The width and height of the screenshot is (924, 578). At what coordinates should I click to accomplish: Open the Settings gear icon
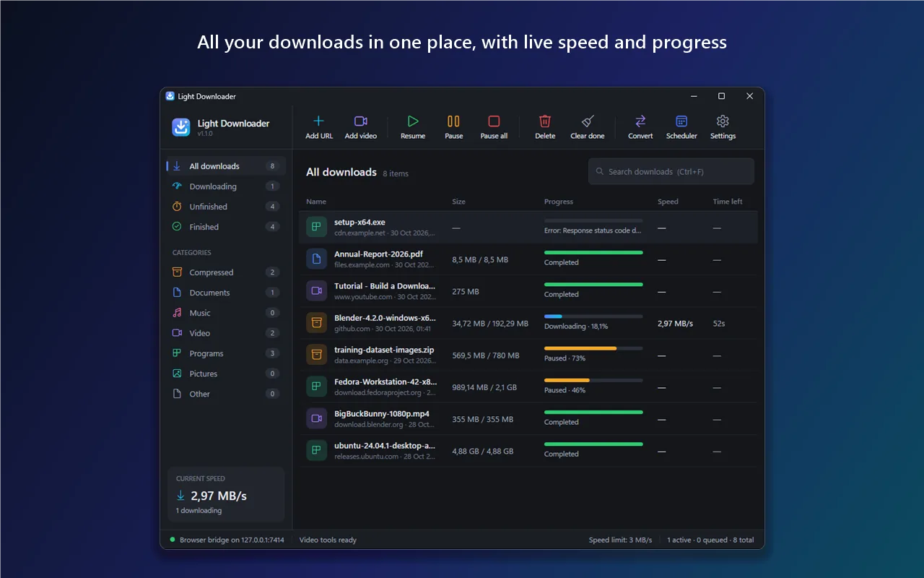click(x=723, y=121)
